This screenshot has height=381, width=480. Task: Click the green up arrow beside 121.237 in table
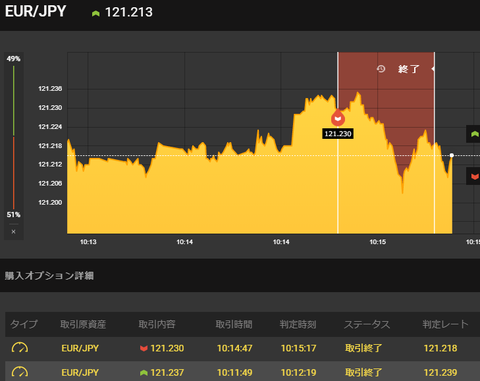[x=144, y=373]
